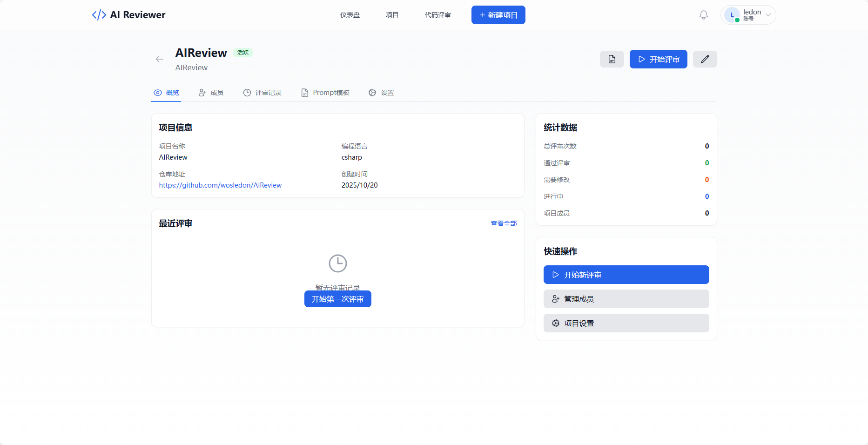
Task: Go back using the left arrow
Action: [160, 59]
